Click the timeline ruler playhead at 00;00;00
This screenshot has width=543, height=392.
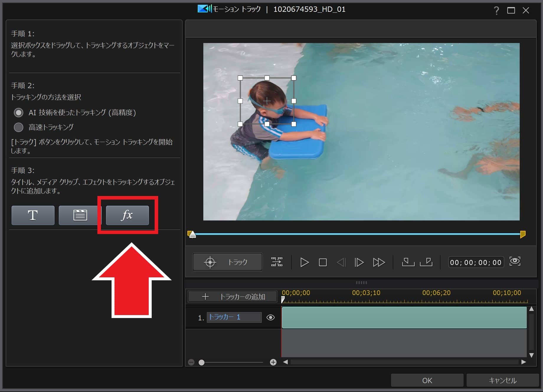coord(283,300)
